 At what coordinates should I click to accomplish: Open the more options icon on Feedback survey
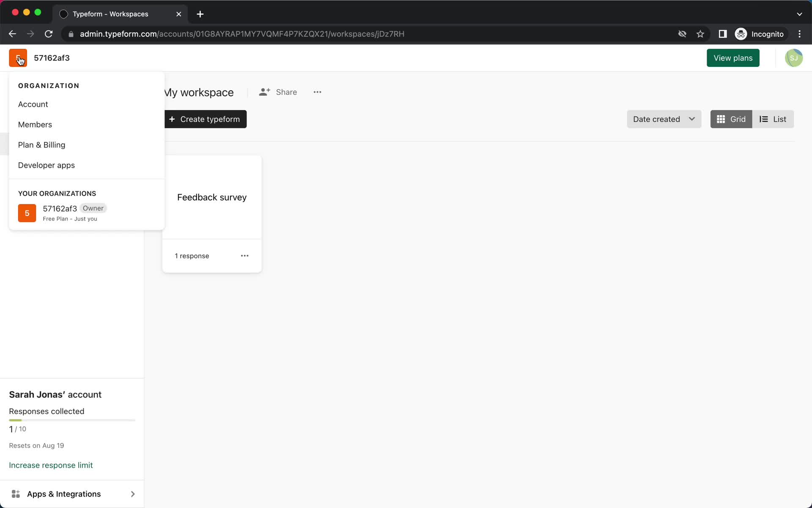tap(244, 256)
